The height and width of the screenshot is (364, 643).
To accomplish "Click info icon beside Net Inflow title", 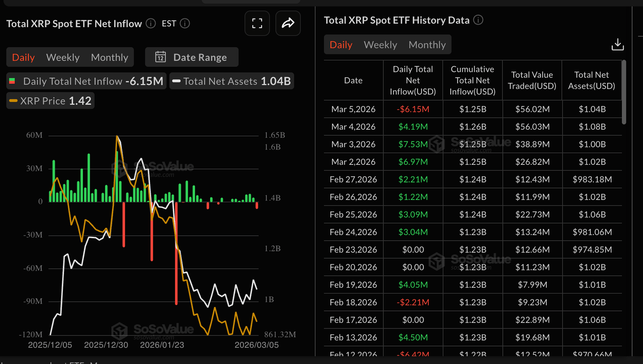I will (x=151, y=23).
